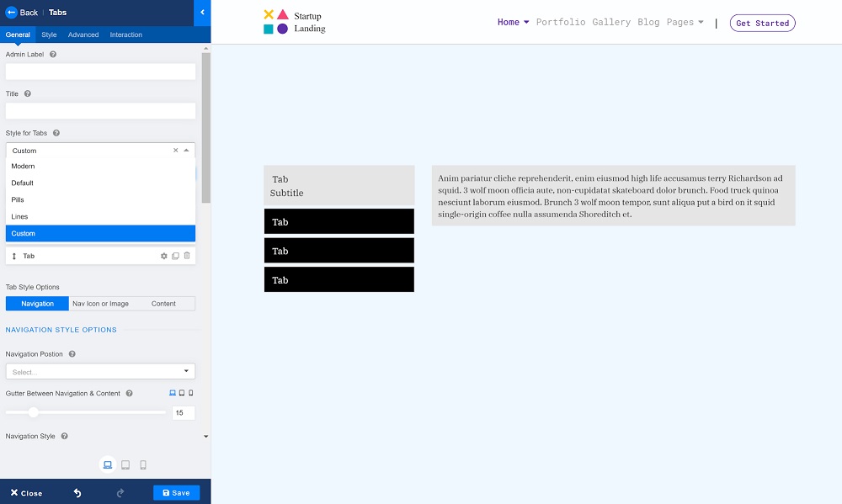Click the undo arrow in bottom bar

click(77, 493)
